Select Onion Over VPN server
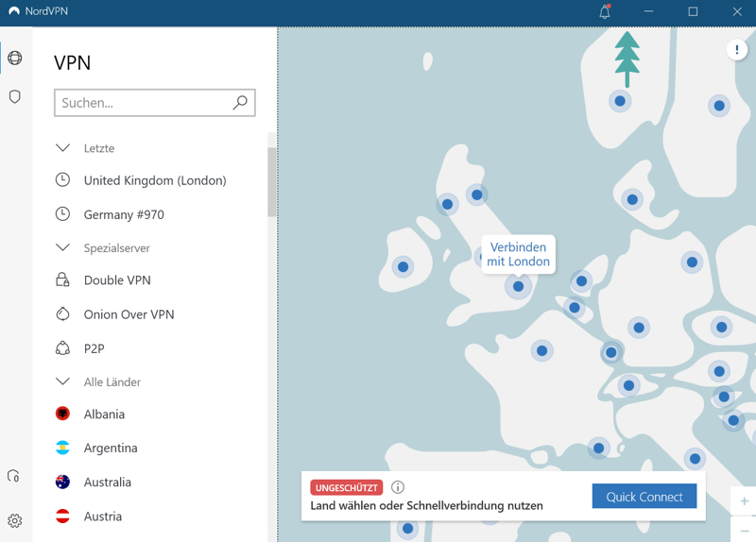This screenshot has height=542, width=756. coord(129,314)
